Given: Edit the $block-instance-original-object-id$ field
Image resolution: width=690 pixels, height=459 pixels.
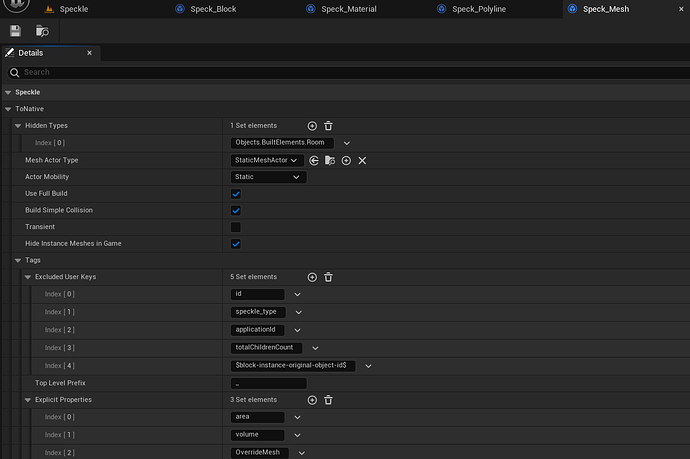Looking at the screenshot, I should click(293, 366).
